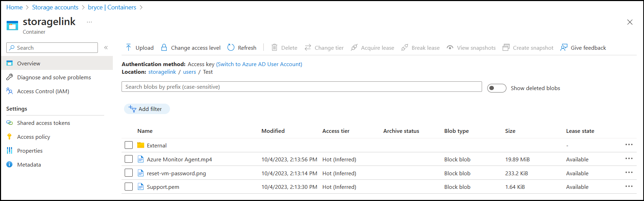Check the Azure Monitor Agent.mp4 checkbox
Viewport: 644px width, 201px height.
pyautogui.click(x=129, y=159)
